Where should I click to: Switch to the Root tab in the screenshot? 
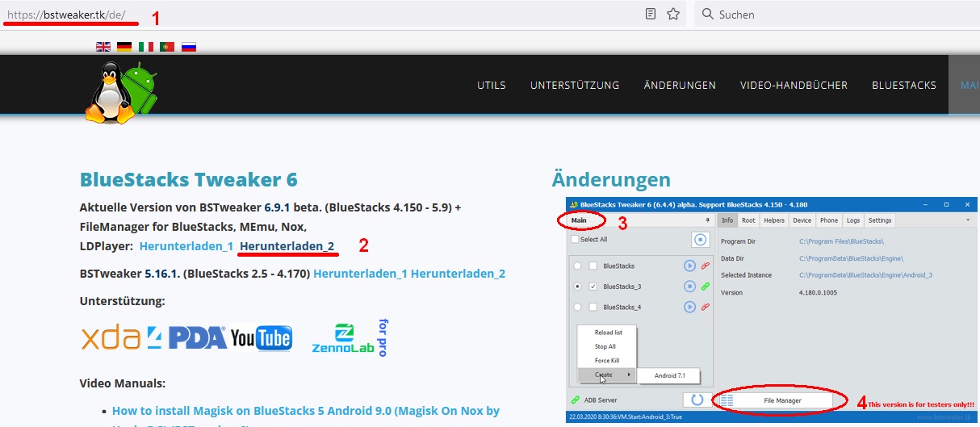[748, 220]
